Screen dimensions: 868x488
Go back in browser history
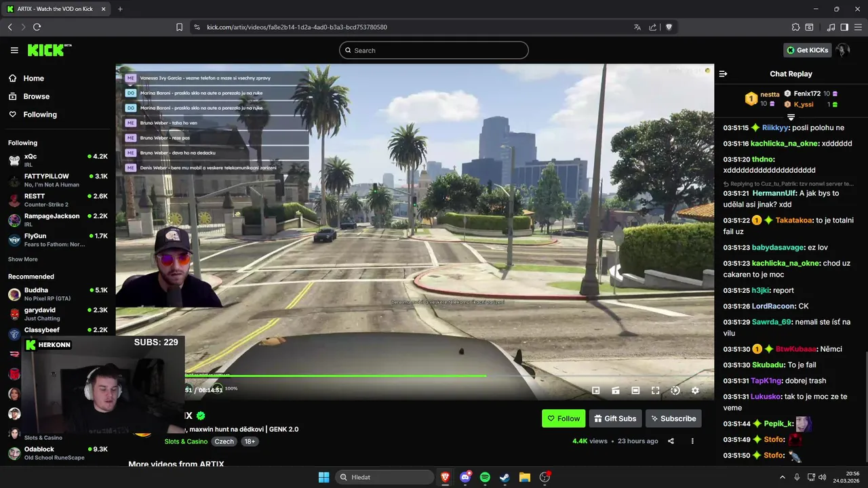point(9,27)
